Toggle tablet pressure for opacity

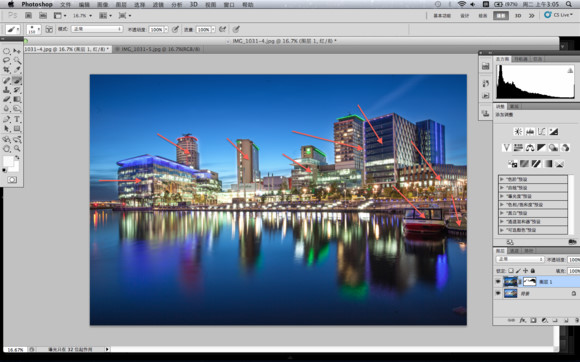[x=176, y=29]
